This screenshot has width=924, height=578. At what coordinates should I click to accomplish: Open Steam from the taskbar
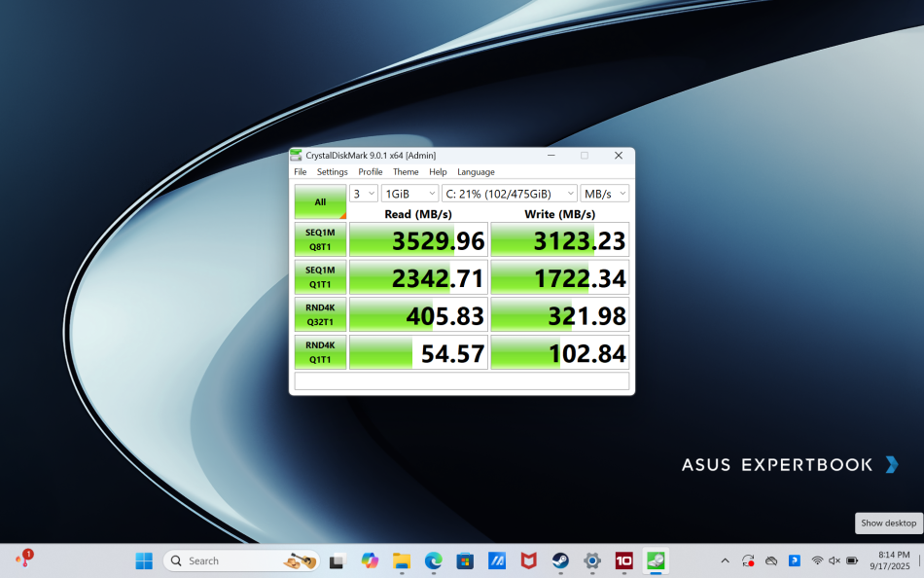559,560
